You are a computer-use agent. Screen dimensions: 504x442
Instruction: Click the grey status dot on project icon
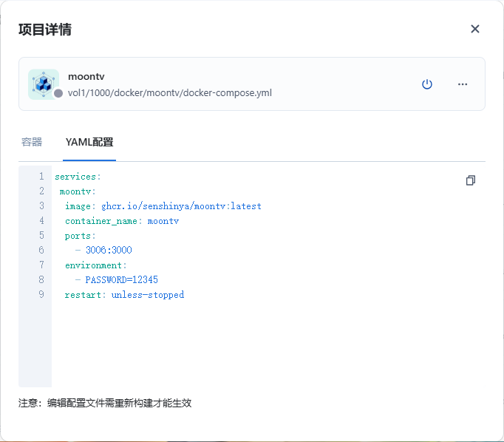click(58, 94)
